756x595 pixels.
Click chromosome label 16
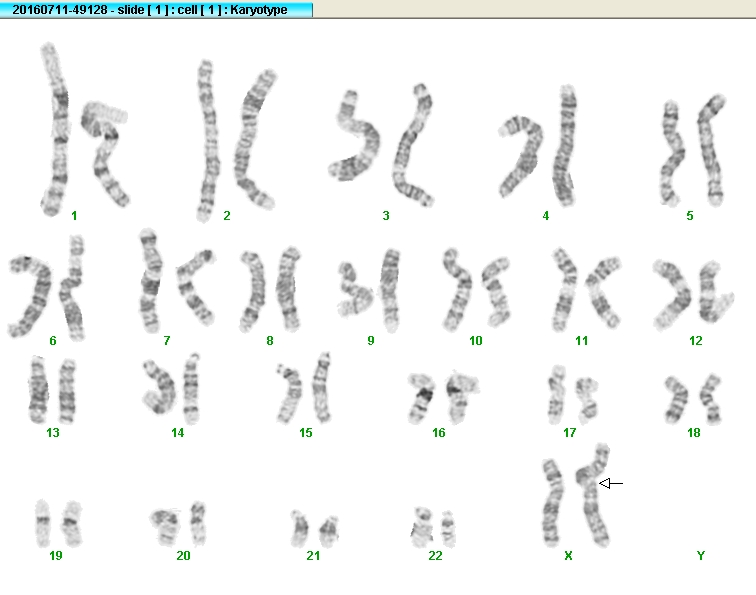438,433
